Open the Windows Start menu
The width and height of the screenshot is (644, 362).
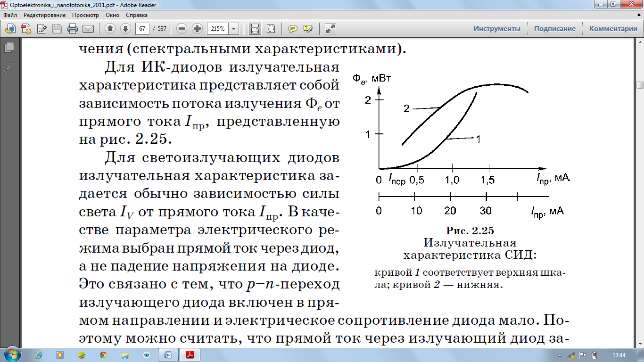(x=11, y=354)
